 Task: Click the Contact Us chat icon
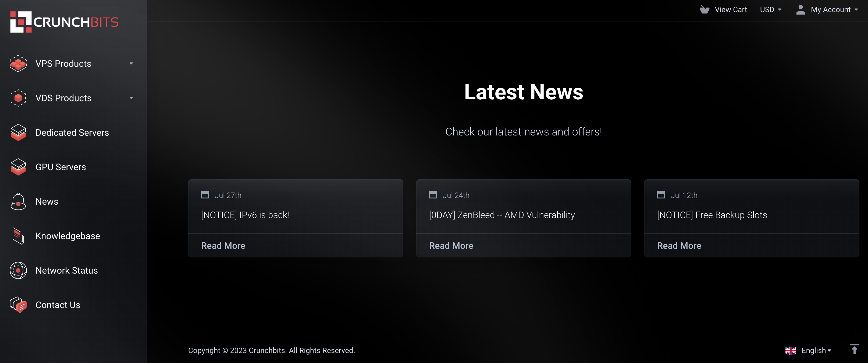point(18,305)
